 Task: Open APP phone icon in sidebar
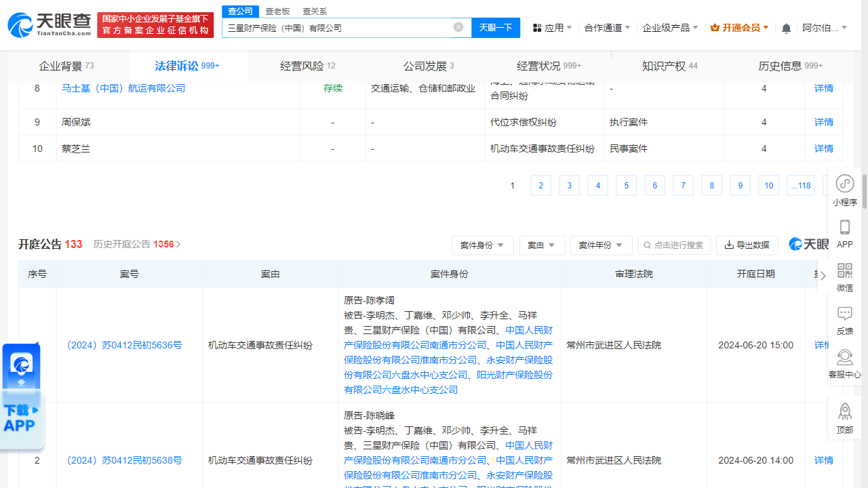(x=845, y=234)
